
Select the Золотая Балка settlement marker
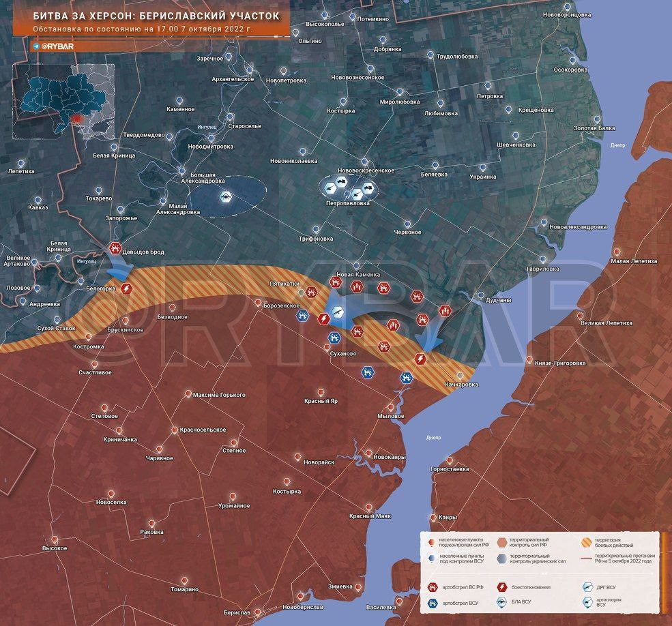(x=596, y=119)
